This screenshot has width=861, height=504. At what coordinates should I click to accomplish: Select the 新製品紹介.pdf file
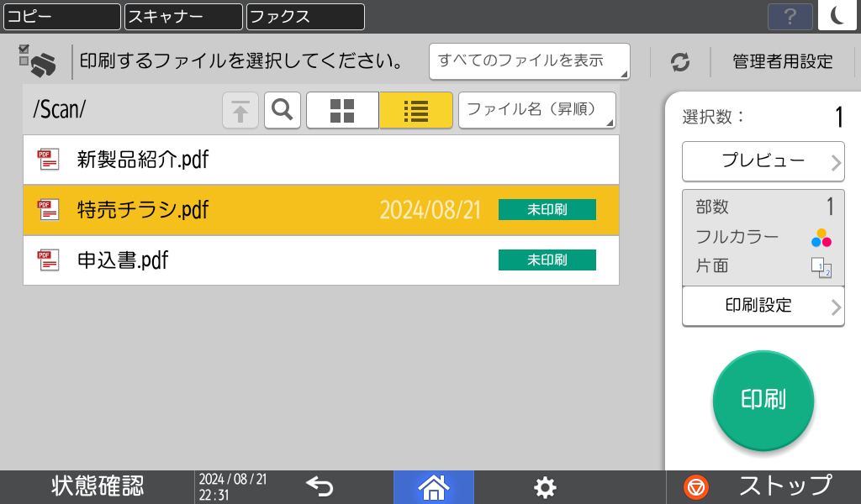(x=320, y=160)
